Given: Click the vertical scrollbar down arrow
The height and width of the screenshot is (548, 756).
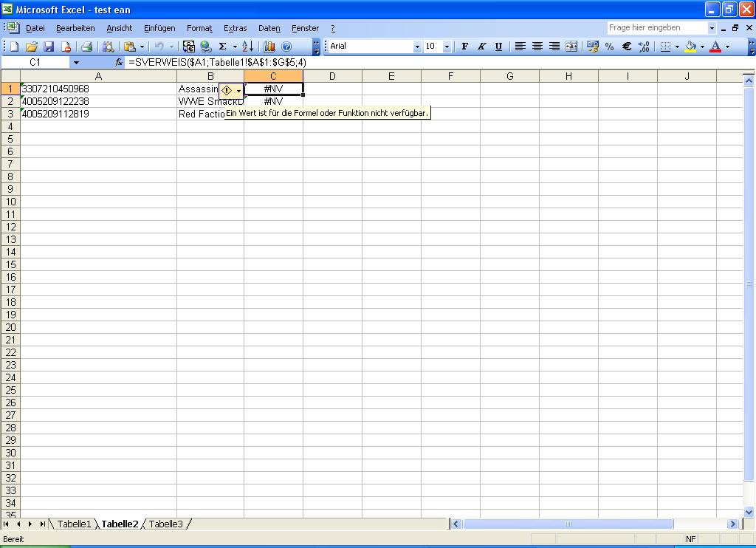Looking at the screenshot, I should click(749, 513).
